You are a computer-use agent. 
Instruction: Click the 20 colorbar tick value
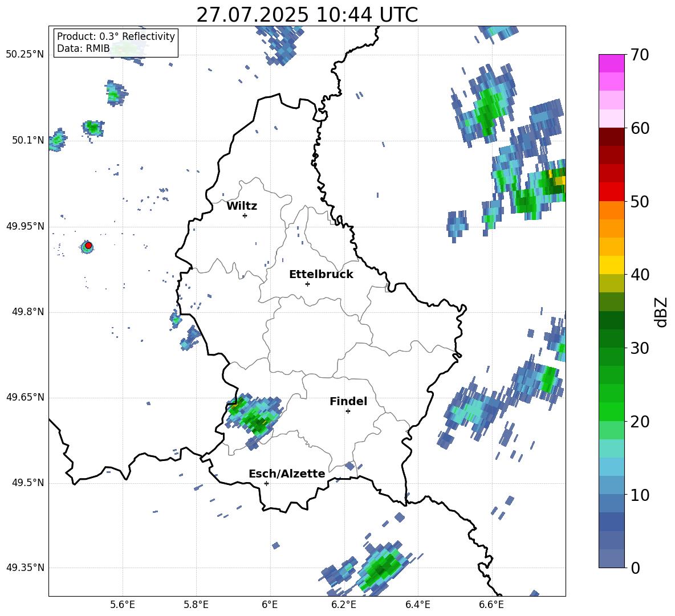pyautogui.click(x=640, y=422)
